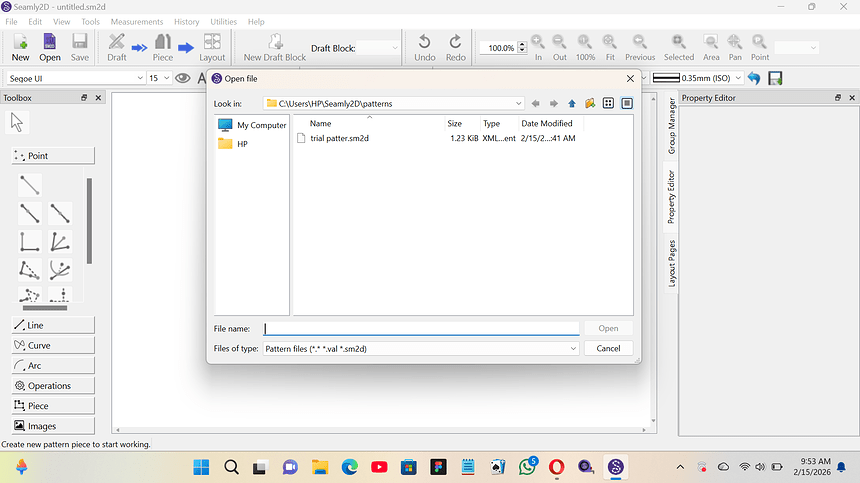Switch to the Layout Pages side tab
Viewport: 860px width, 483px height.
(x=671, y=264)
